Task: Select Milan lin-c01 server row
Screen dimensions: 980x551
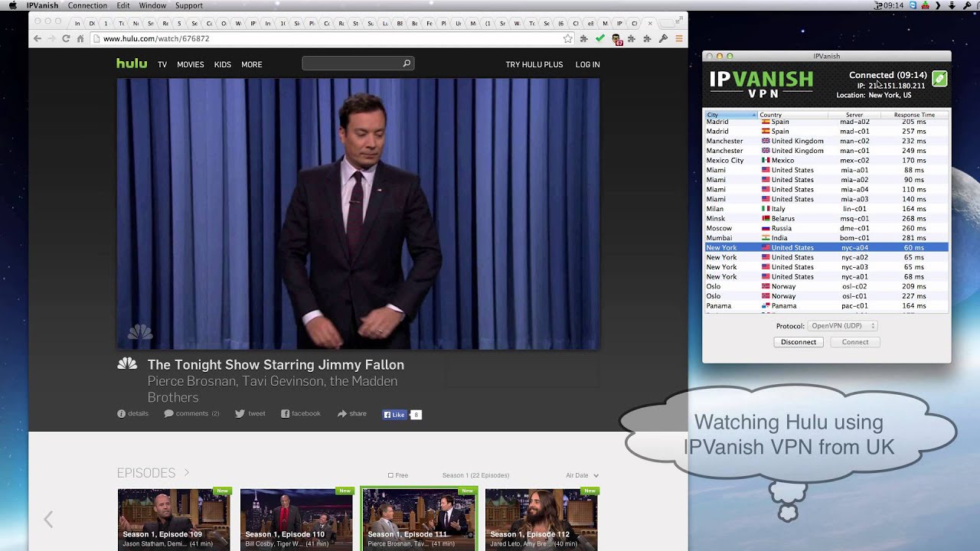Action: pyautogui.click(x=826, y=209)
